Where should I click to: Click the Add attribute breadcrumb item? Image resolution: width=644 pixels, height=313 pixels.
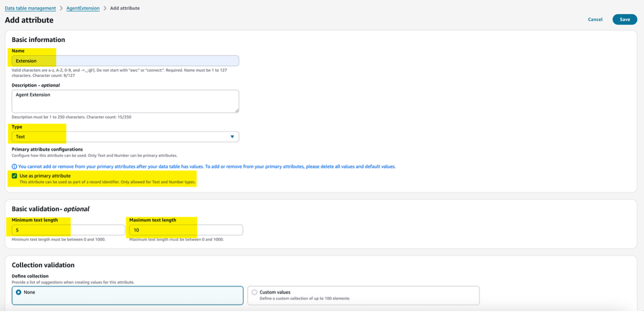click(x=125, y=8)
